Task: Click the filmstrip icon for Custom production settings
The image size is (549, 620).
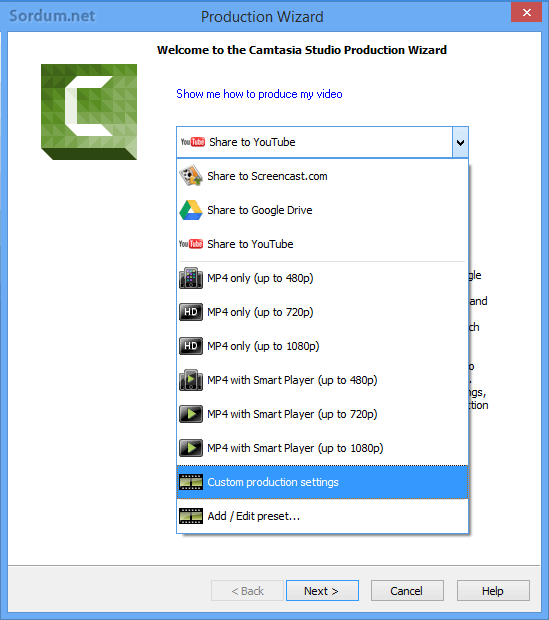Action: (191, 482)
